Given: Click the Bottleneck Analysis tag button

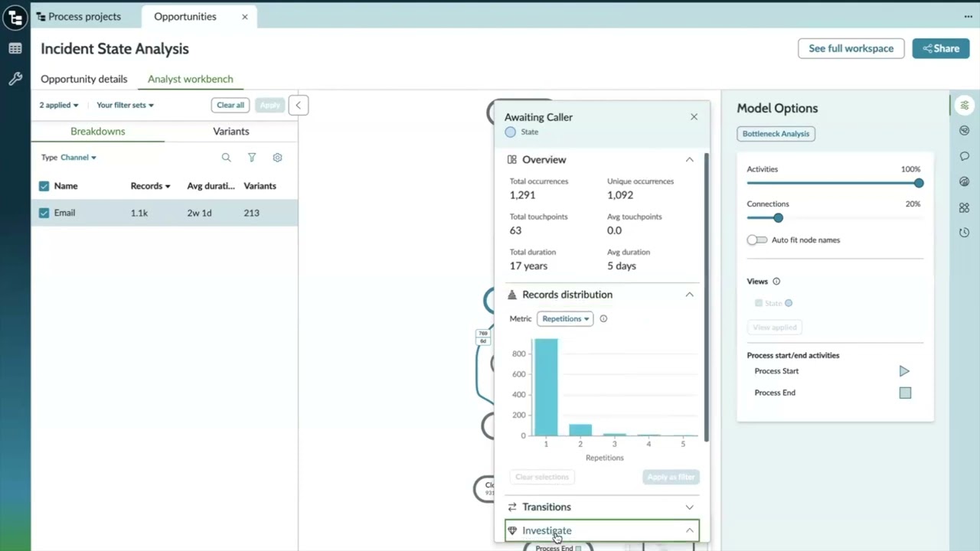Looking at the screenshot, I should pos(776,134).
